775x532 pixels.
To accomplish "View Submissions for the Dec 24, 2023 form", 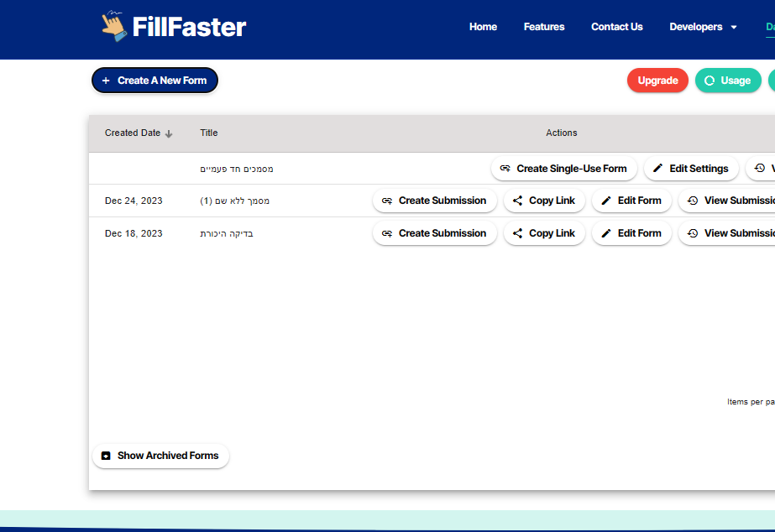I will pos(726,201).
